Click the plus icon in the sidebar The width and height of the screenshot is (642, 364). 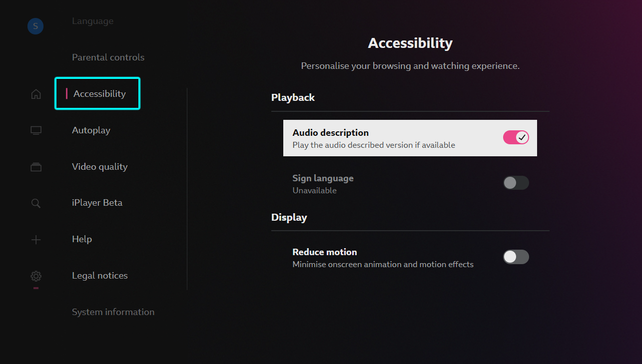click(35, 240)
